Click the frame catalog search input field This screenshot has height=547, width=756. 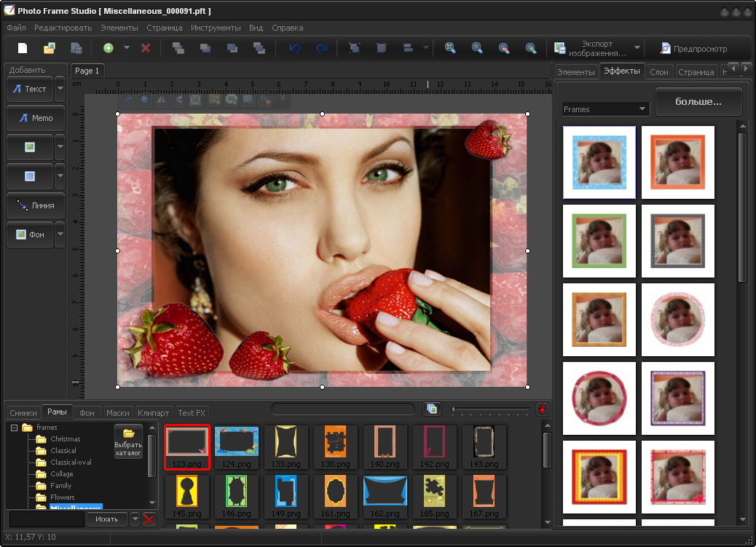click(47, 519)
